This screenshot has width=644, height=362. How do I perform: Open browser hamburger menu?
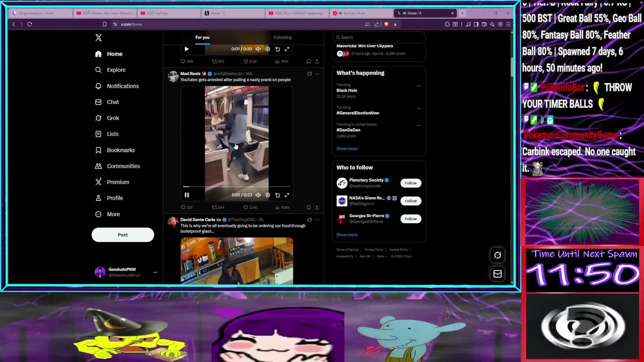[x=508, y=24]
